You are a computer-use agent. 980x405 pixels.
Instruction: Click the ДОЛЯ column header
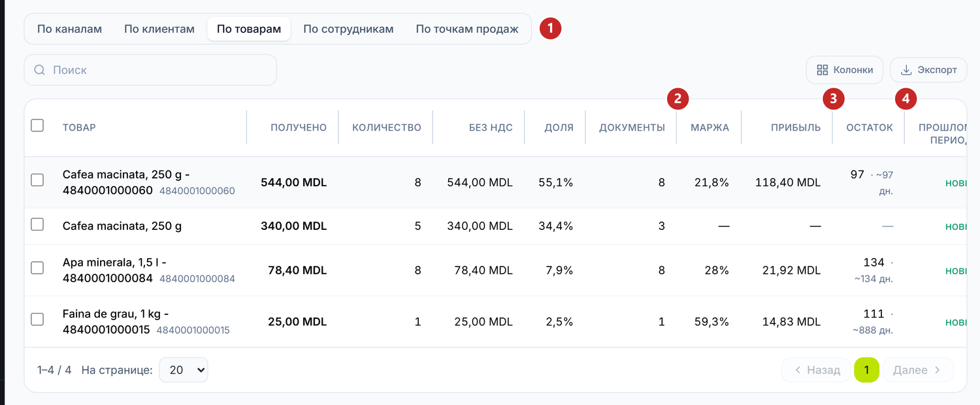tap(559, 127)
